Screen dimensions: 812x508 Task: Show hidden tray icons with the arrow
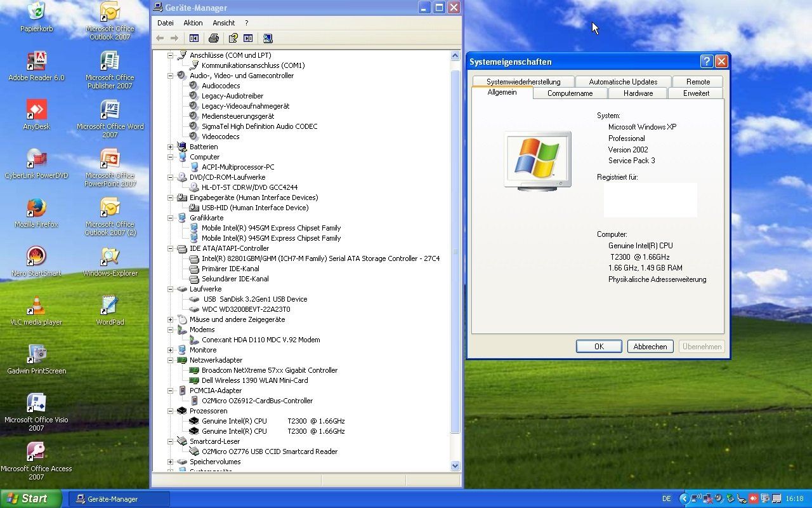[x=684, y=499]
